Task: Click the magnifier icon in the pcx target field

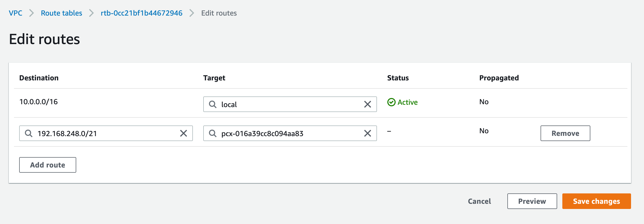Action: coord(213,133)
